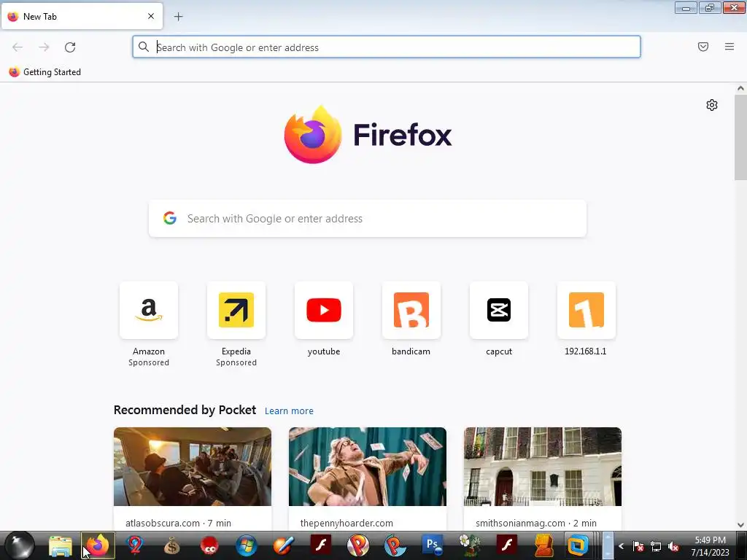747x560 pixels.
Task: Open a new tab with plus button
Action: [x=178, y=17]
